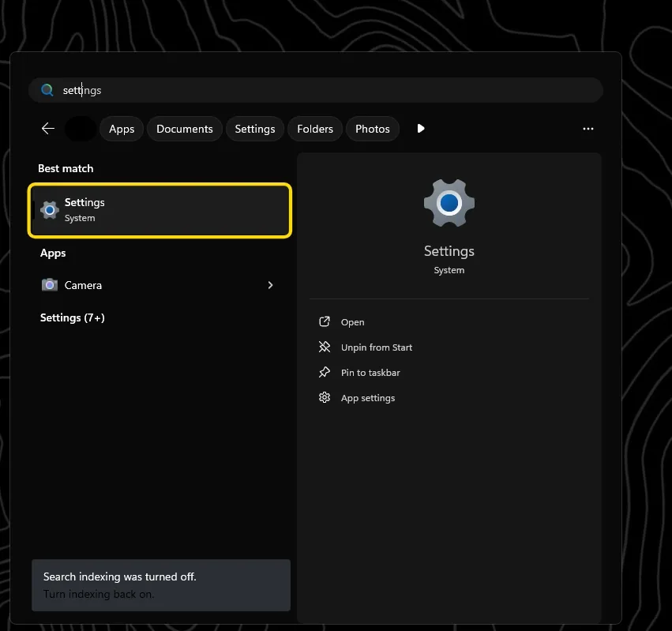Viewport: 672px width, 631px height.
Task: Click the System label under preview title
Action: pyautogui.click(x=449, y=270)
